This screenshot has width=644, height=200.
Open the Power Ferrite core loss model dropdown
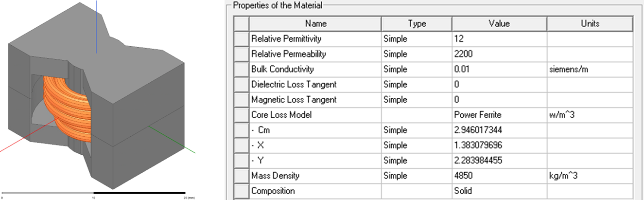pyautogui.click(x=499, y=115)
